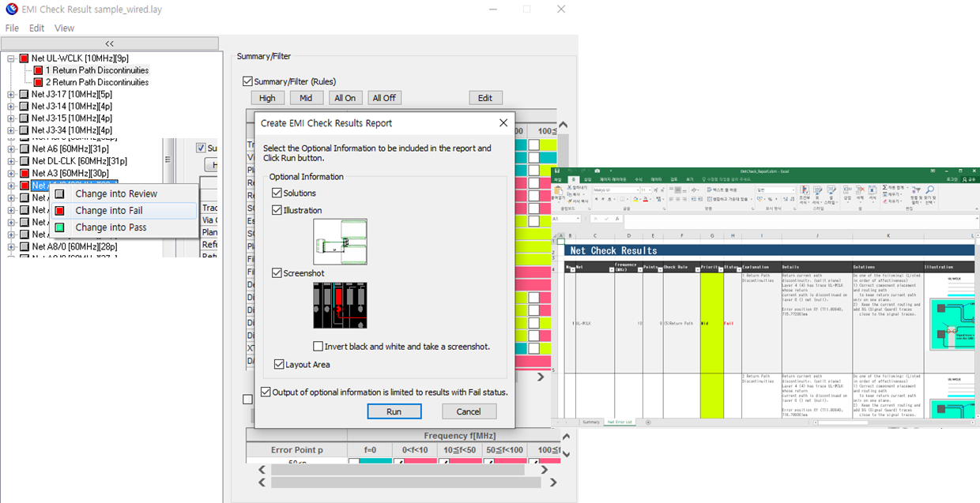This screenshot has width=980, height=503.
Task: Click the Paste icon in Excel ribbon
Action: click(x=559, y=190)
